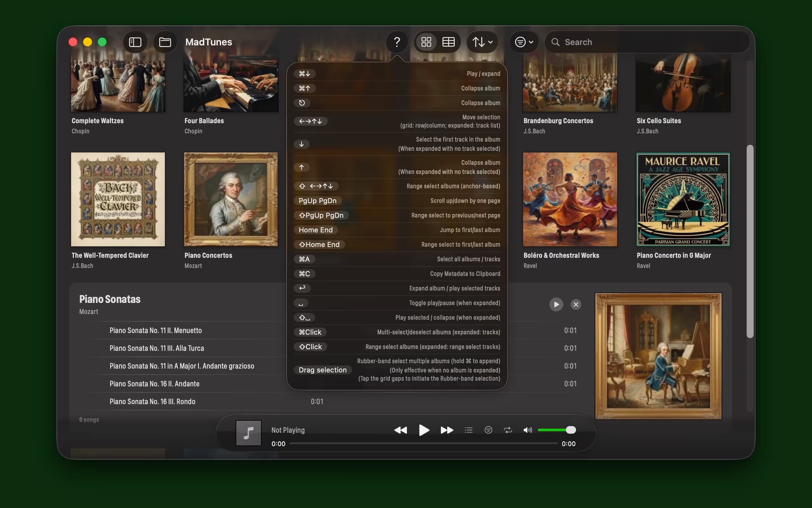This screenshot has height=508, width=812.
Task: Select track Piano Sonata No. 16 III. Rondo
Action: tap(152, 401)
